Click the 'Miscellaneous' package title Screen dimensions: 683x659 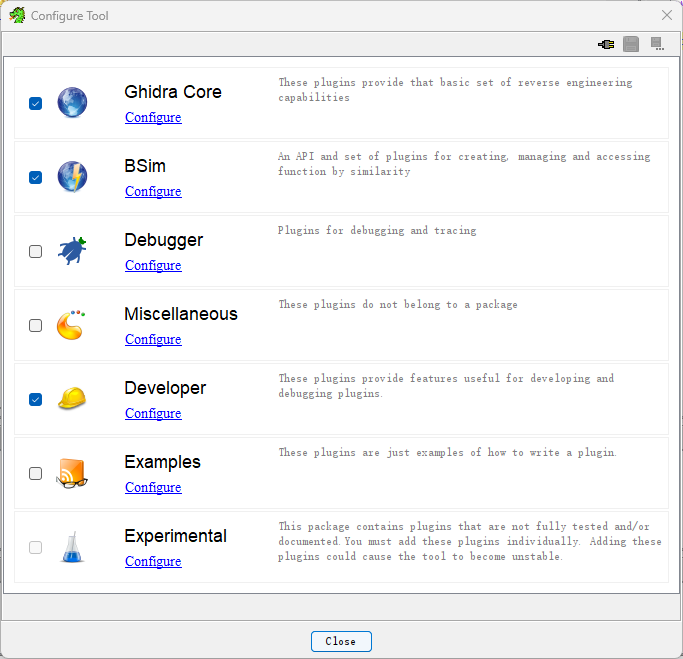pos(181,314)
